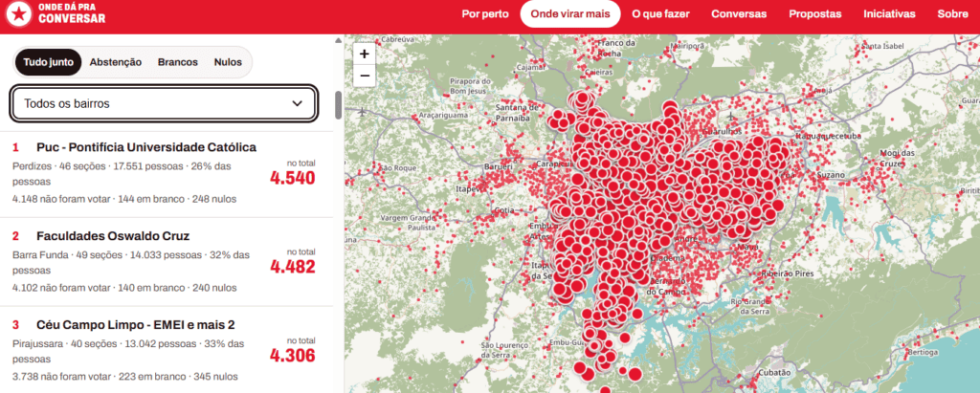Screen dimensions: 980x393
Task: Click the Ribeirão Pires map label
Action: pyautogui.click(x=787, y=273)
